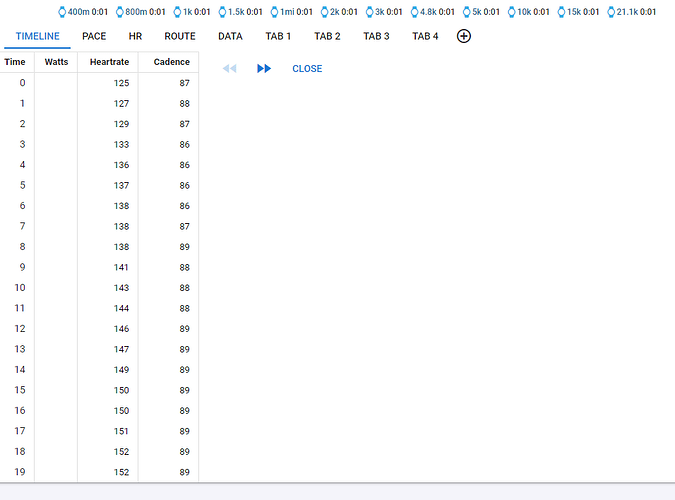Click the 21.1k split watch icon

point(610,12)
